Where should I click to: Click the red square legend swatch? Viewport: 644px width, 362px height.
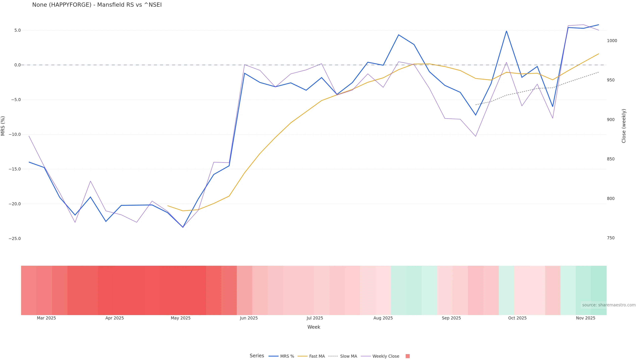click(x=408, y=356)
